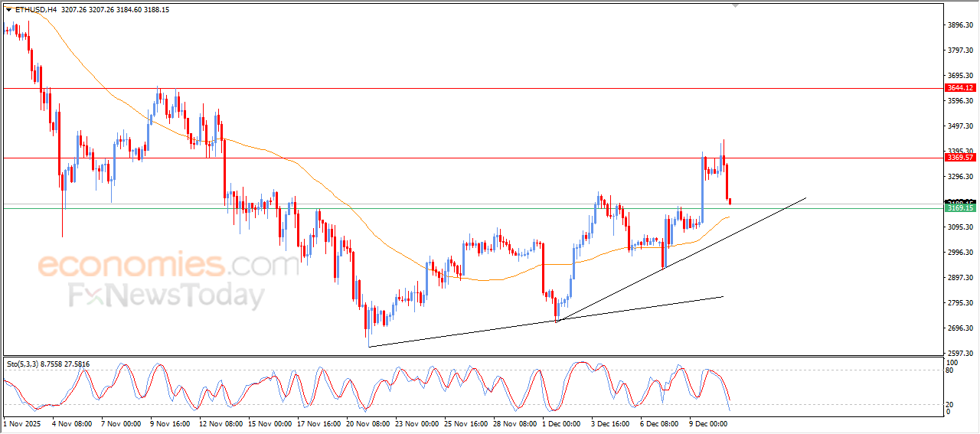
Task: Click the 2696.30 price scale value
Action: coord(960,328)
